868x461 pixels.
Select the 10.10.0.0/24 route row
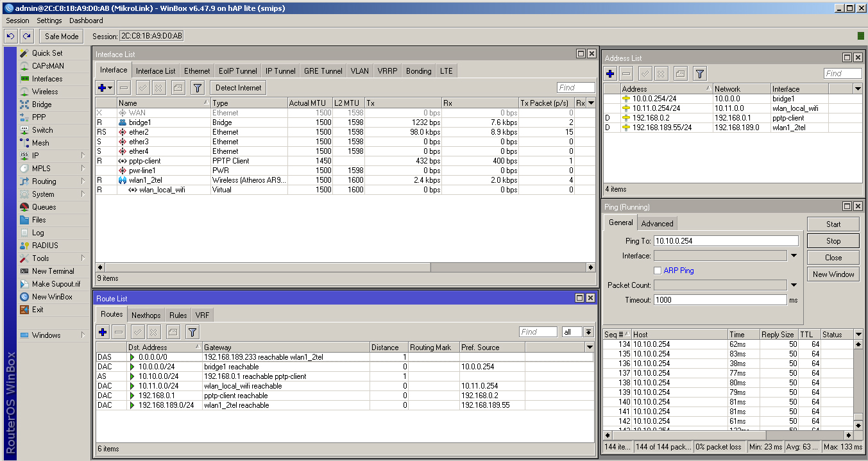345,376
